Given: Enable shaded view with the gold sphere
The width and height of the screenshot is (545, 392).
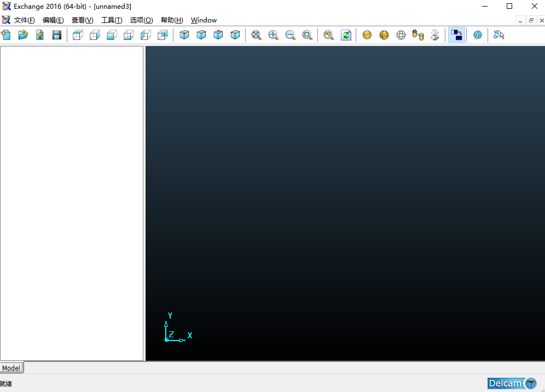Looking at the screenshot, I should tap(367, 35).
